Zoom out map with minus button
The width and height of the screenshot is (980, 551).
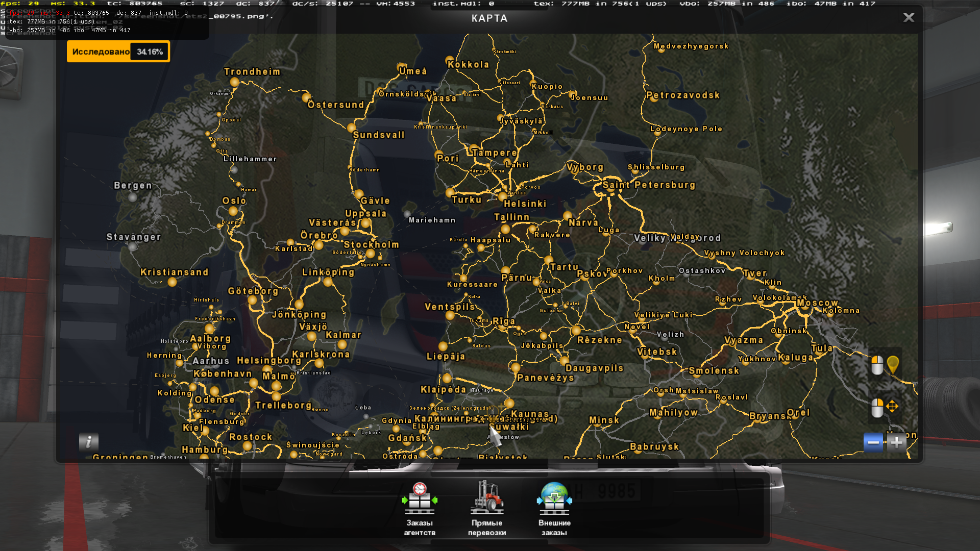tap(873, 442)
